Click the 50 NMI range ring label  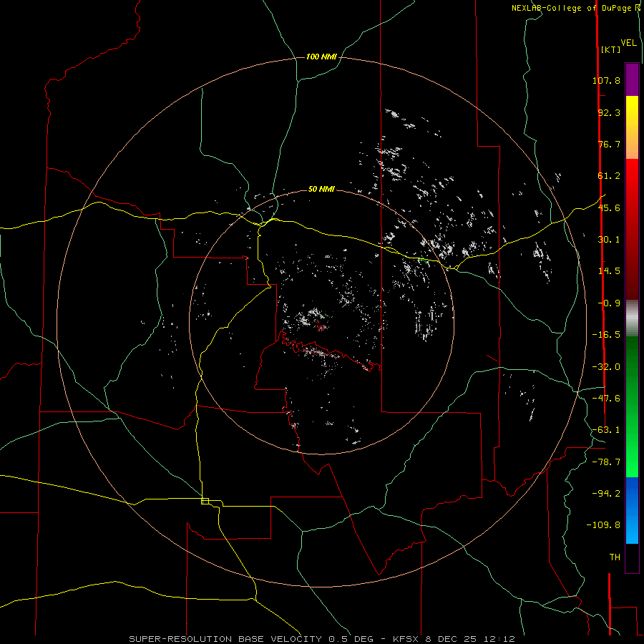(321, 189)
